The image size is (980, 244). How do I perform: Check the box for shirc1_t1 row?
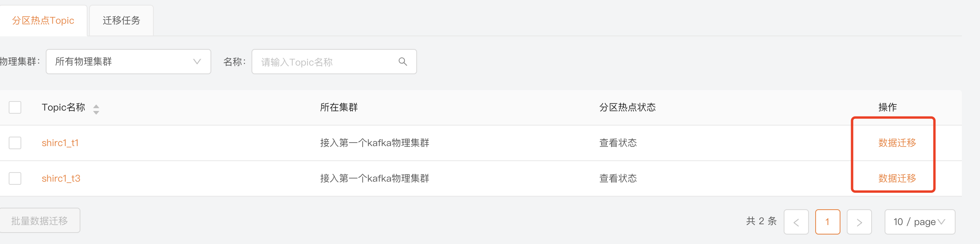click(15, 143)
